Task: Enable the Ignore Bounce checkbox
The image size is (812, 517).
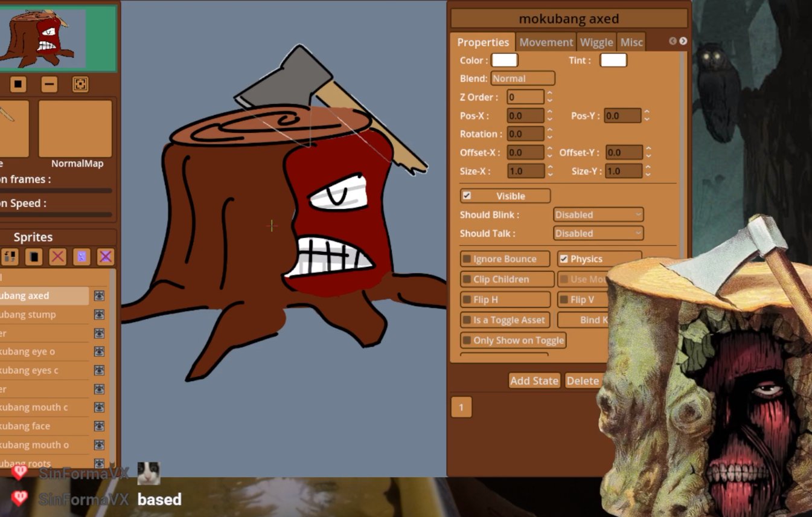Action: point(467,259)
